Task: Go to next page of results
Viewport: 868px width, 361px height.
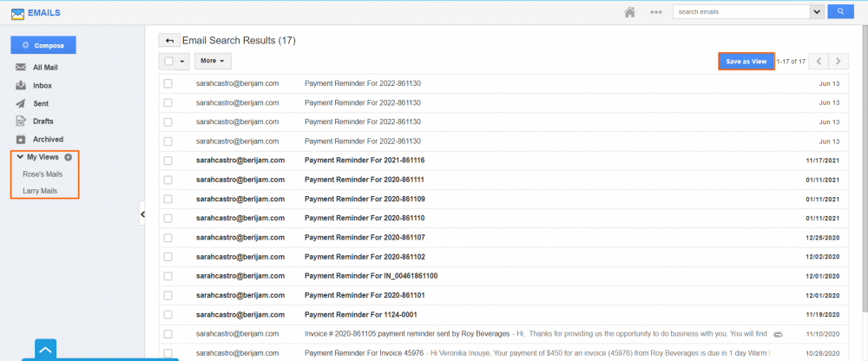Action: tap(839, 62)
